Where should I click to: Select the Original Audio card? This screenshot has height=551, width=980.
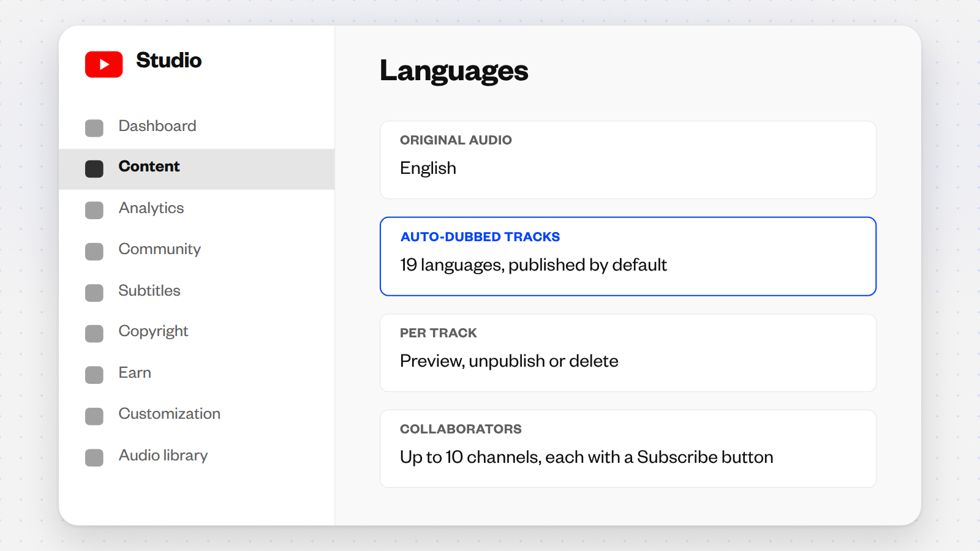click(628, 160)
